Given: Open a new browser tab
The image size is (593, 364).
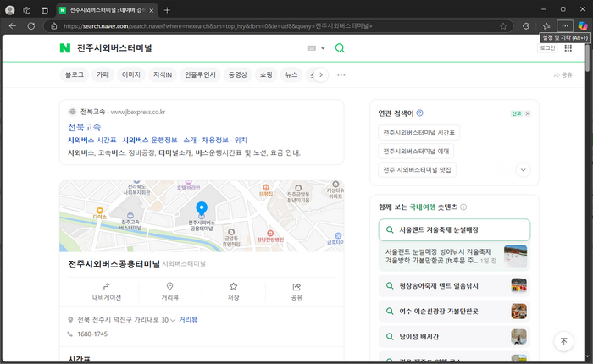Looking at the screenshot, I should pos(167,10).
